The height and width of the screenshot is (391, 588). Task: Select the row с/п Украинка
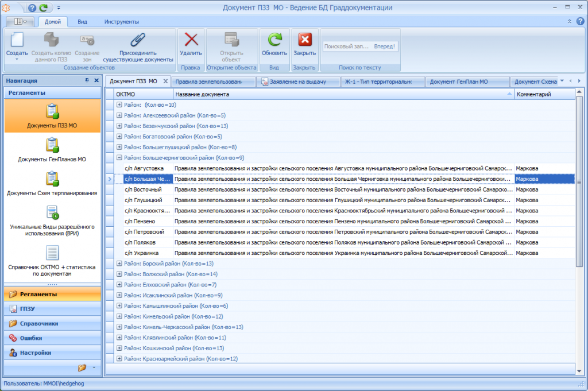coord(344,253)
